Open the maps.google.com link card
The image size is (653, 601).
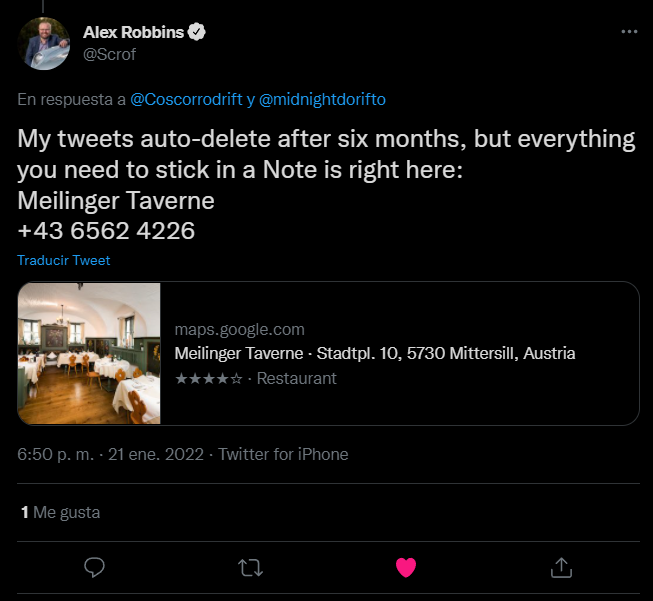[329, 354]
